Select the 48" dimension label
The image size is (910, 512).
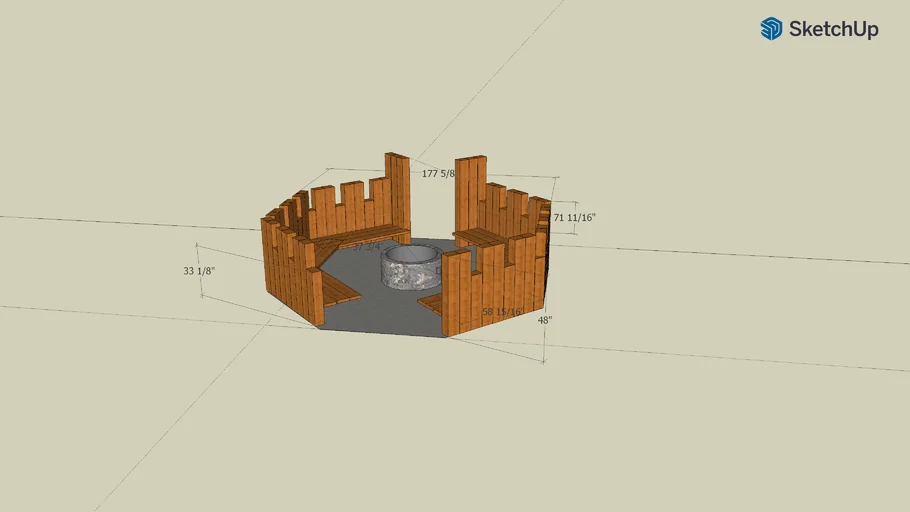(x=544, y=320)
